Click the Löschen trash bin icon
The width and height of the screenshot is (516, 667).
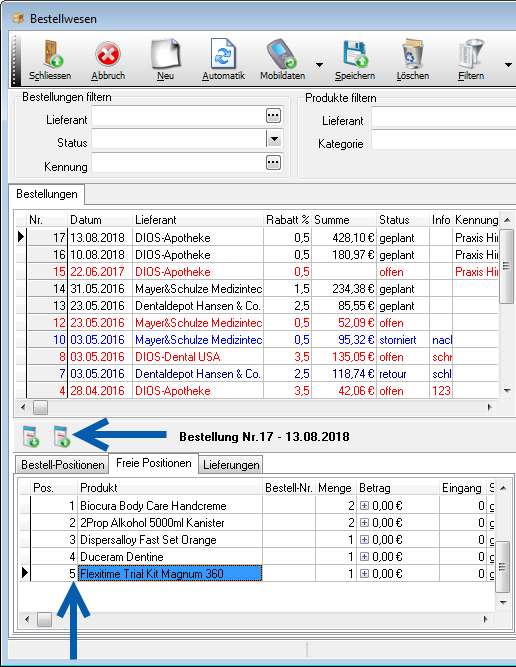coord(413,54)
